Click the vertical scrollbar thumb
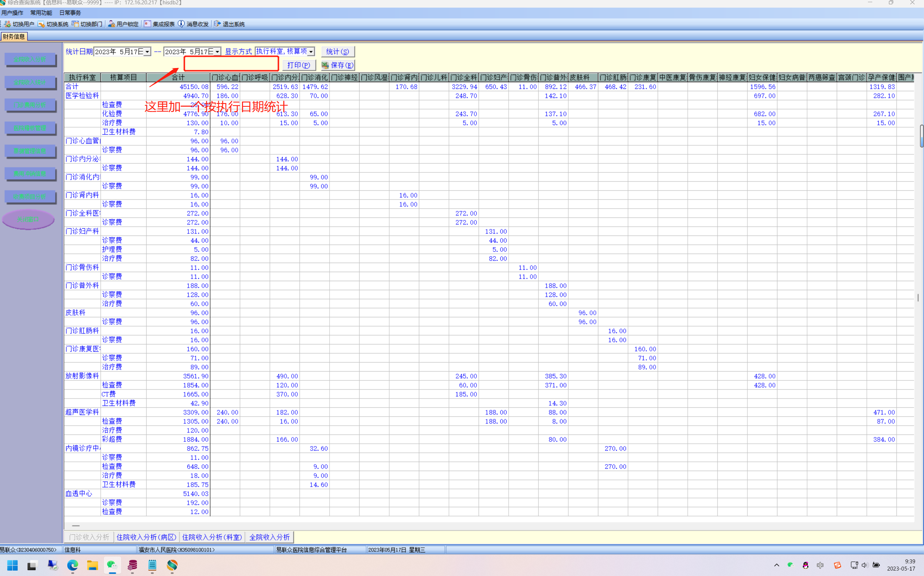 click(x=921, y=136)
